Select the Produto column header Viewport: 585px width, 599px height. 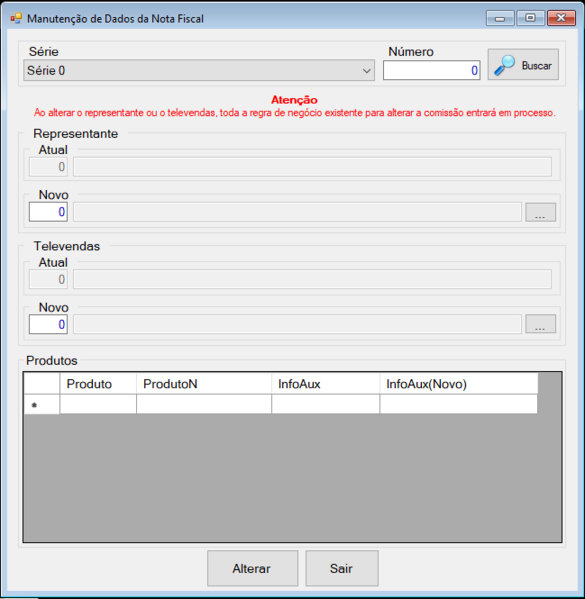point(98,384)
